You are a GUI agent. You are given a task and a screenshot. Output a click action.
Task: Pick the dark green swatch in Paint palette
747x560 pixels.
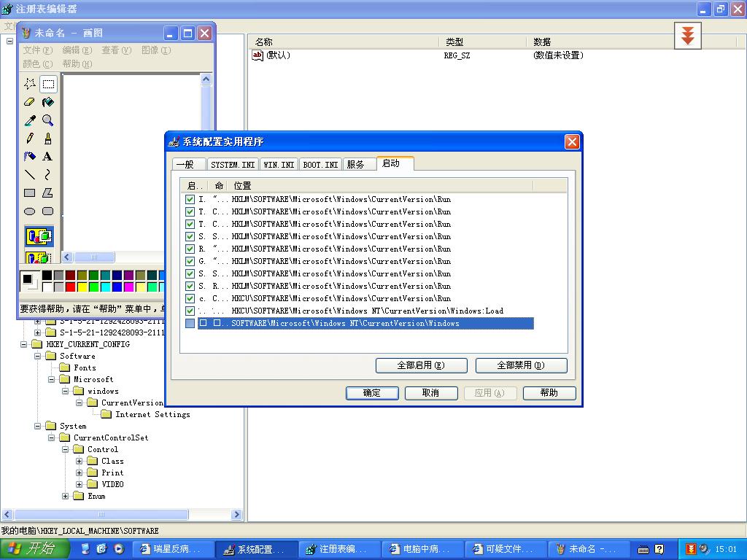(x=93, y=275)
